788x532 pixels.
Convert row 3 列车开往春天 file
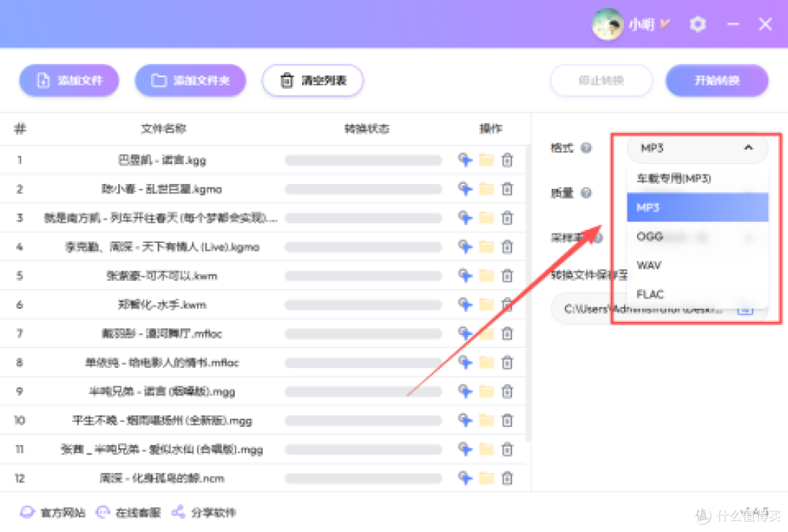(465, 217)
